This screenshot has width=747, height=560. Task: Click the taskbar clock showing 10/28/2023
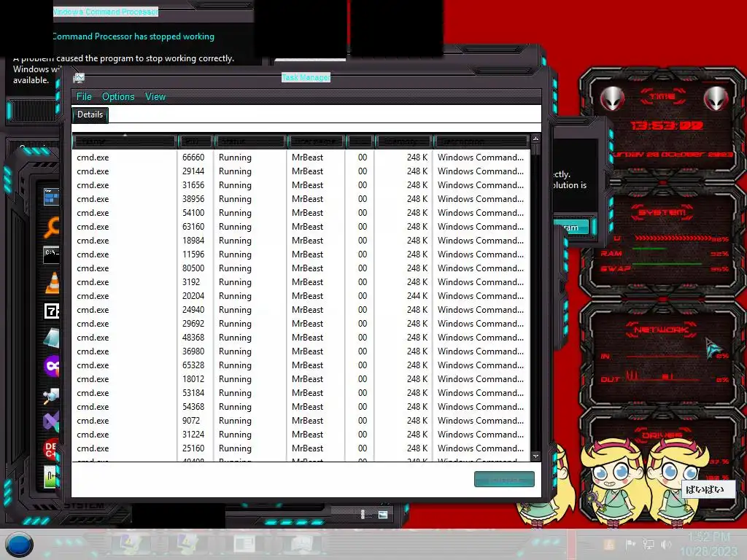(x=708, y=544)
